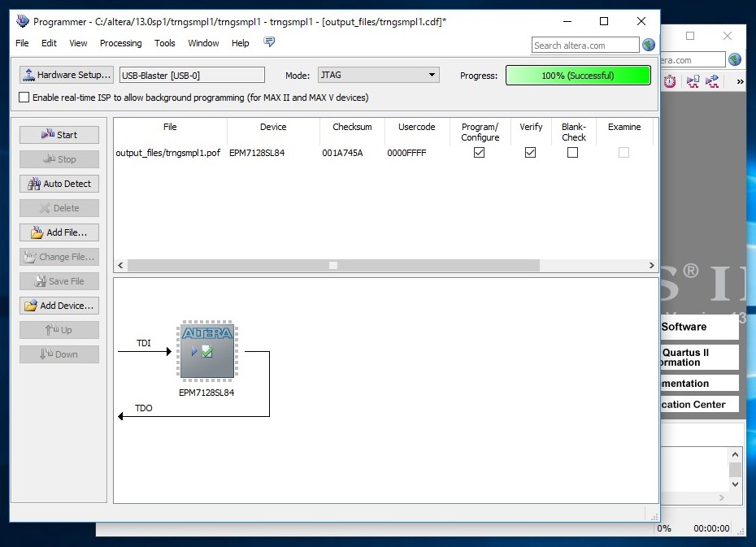Click the Delete button
The image size is (756, 547).
(59, 208)
